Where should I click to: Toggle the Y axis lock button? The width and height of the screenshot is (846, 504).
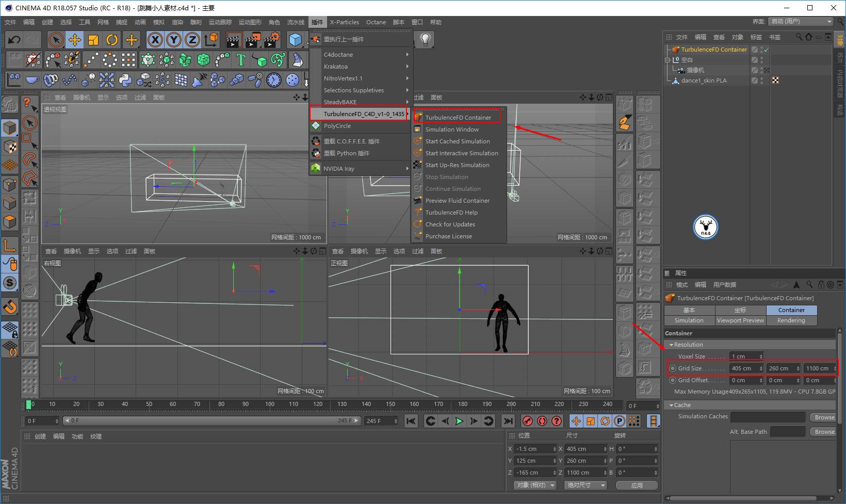pyautogui.click(x=174, y=40)
